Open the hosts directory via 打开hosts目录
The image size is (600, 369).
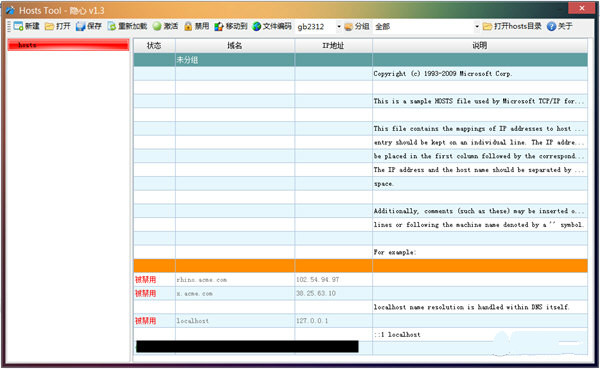click(x=512, y=26)
